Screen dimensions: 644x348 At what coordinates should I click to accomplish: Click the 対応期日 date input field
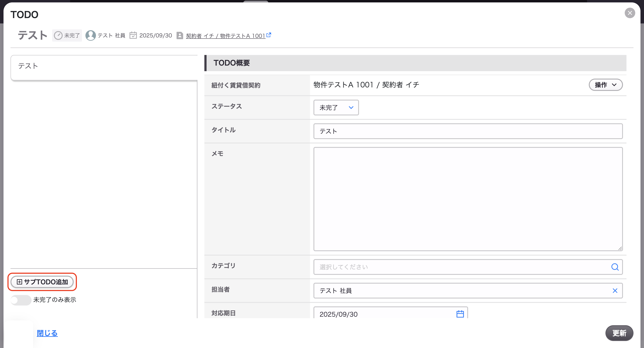pyautogui.click(x=391, y=313)
